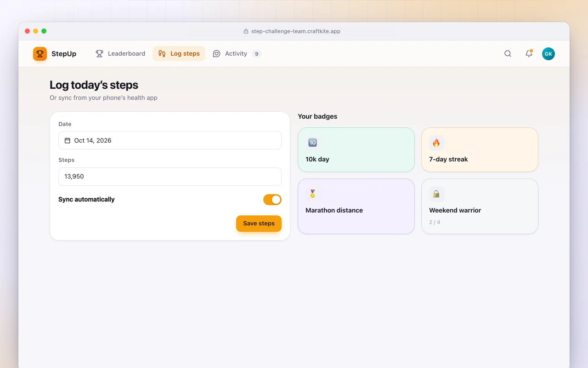Open the 7-day streak badge card
This screenshot has width=588, height=368.
pyautogui.click(x=480, y=149)
